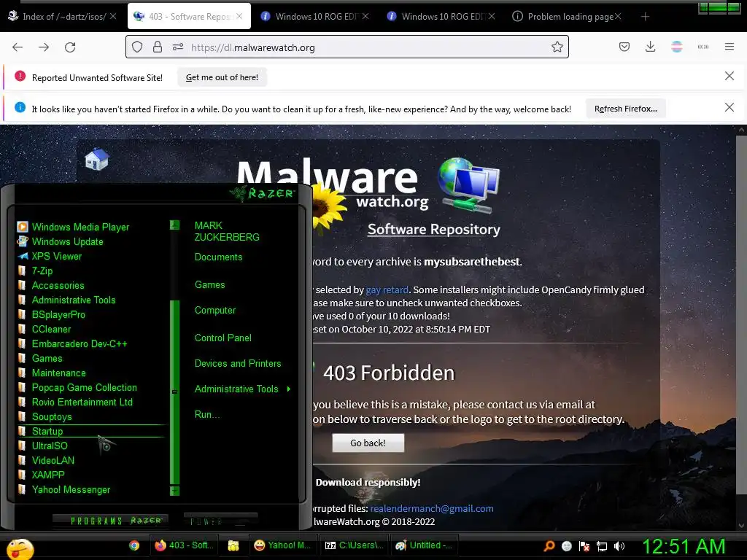The height and width of the screenshot is (560, 747).
Task: Open the network tray icon
Action: (602, 546)
